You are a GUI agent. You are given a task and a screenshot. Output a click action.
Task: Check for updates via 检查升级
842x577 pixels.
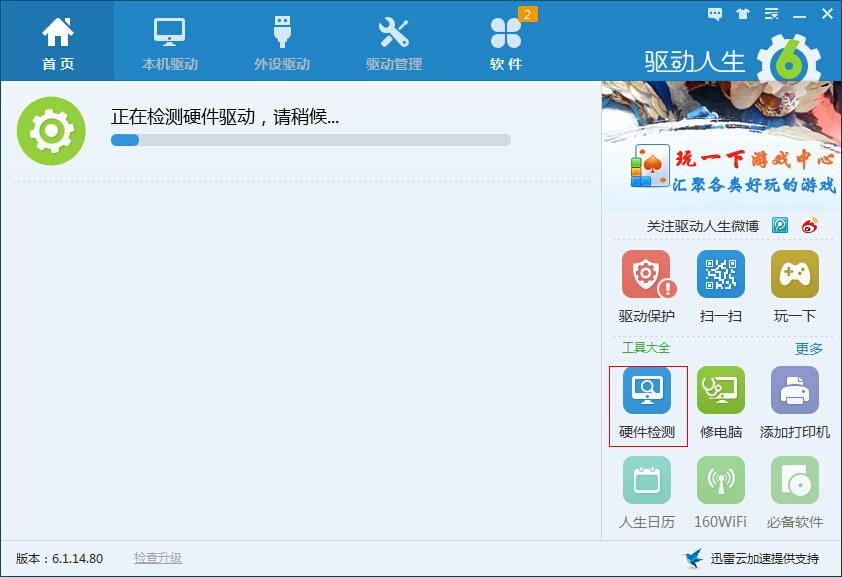pyautogui.click(x=157, y=558)
